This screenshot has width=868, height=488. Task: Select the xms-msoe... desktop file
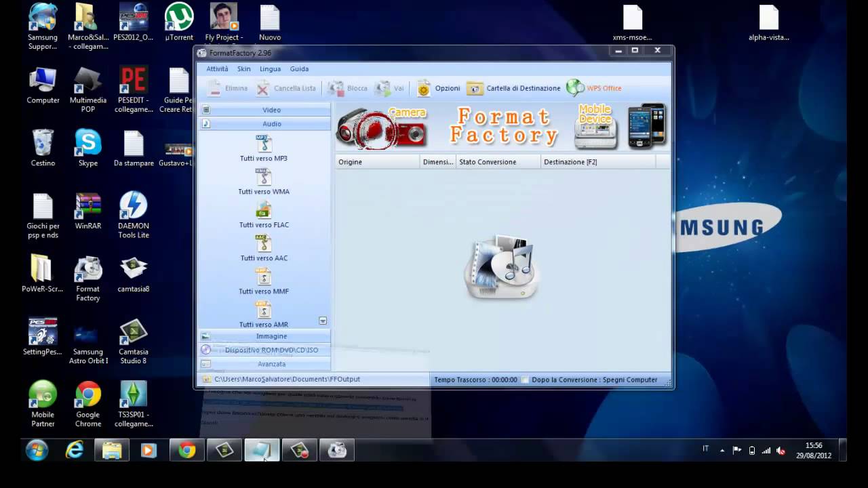632,22
